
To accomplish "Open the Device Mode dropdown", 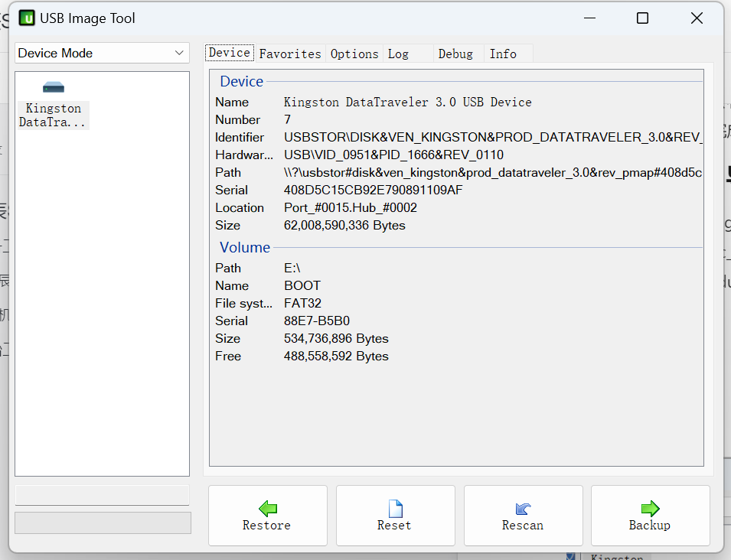I will 102,53.
